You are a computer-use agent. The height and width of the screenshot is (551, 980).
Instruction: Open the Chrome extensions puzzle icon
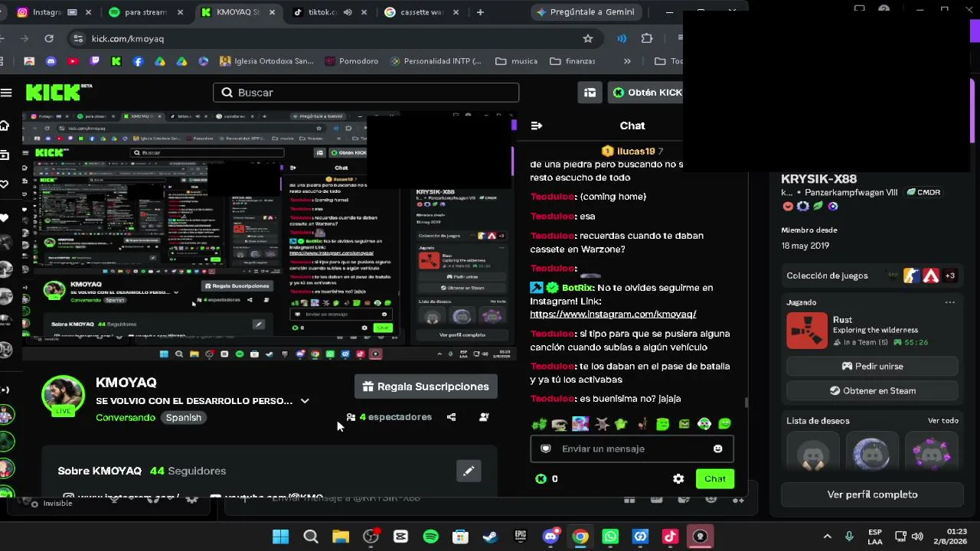(647, 38)
